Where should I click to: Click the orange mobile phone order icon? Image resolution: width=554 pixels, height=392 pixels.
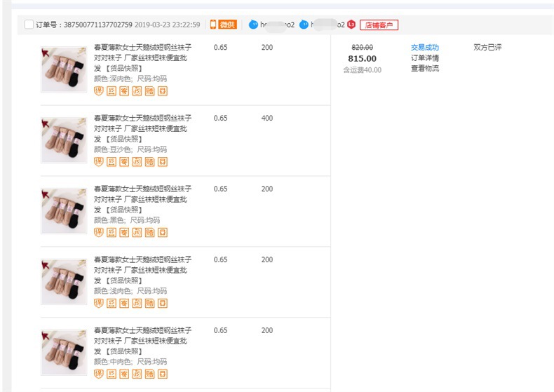[213, 25]
